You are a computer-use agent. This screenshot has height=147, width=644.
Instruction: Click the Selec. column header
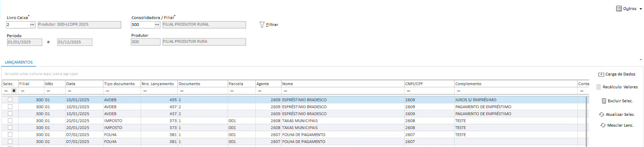10,84
